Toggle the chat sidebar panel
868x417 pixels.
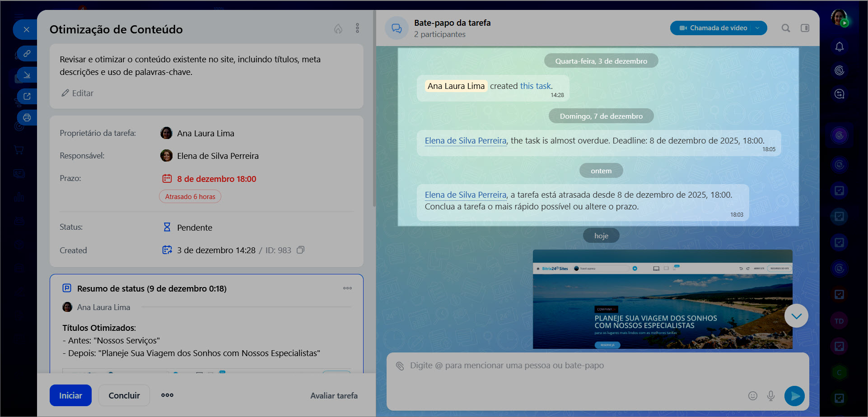coord(805,28)
